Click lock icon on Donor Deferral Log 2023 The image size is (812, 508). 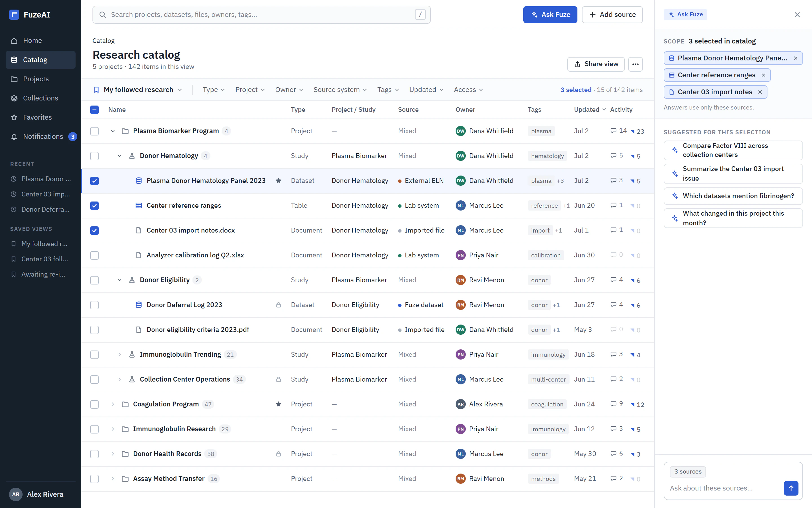click(x=279, y=305)
